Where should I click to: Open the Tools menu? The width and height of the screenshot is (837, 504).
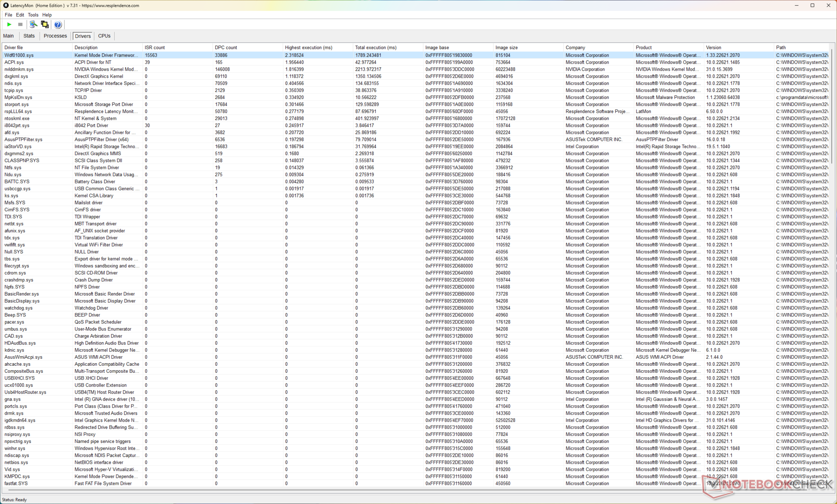click(x=33, y=15)
